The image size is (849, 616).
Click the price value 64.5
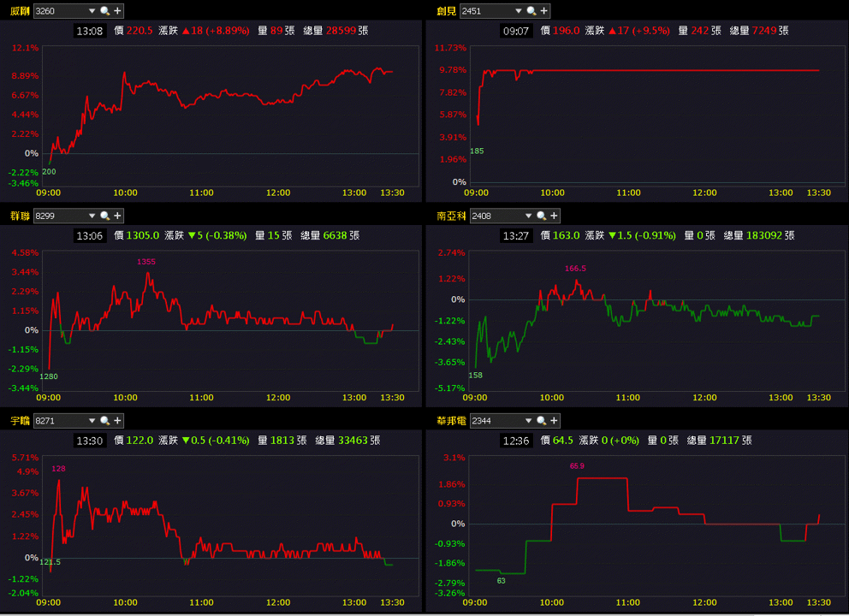[x=563, y=441]
